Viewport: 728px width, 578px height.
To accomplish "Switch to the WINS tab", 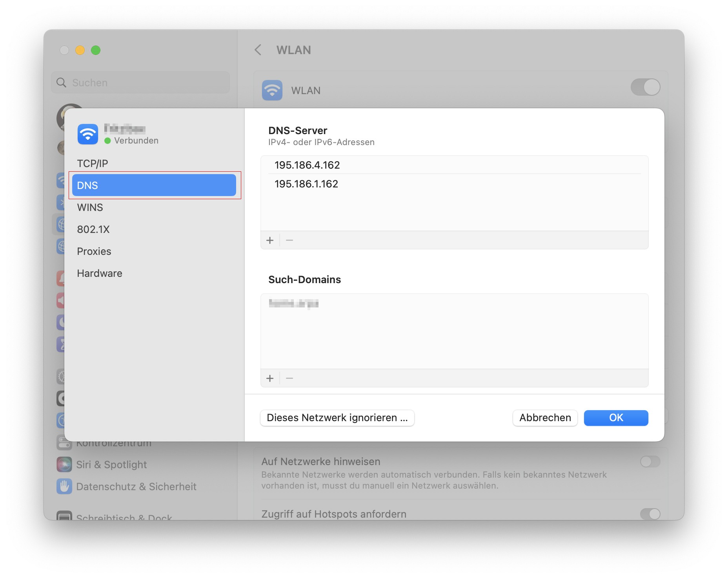I will 154,207.
